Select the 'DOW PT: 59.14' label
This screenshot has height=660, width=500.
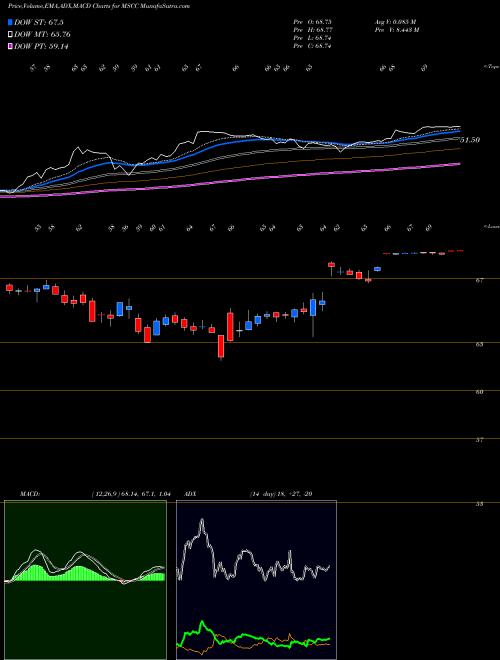click(x=41, y=46)
